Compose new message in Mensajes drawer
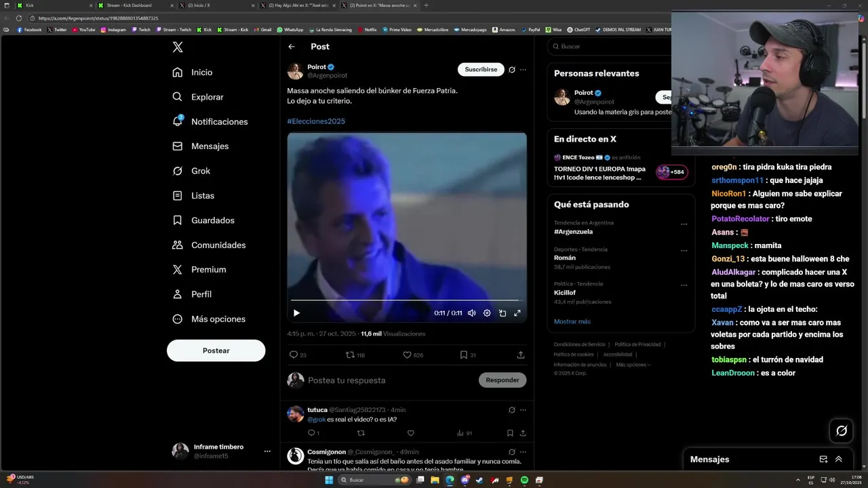 coord(823,460)
